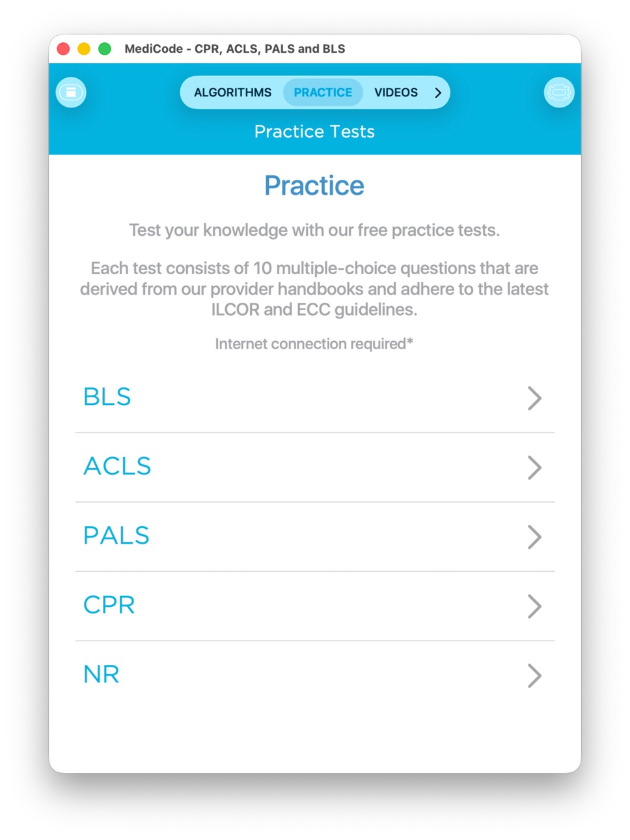Switch to the ALGORITHMS tab
Screen dimensions: 630x840
click(x=232, y=92)
